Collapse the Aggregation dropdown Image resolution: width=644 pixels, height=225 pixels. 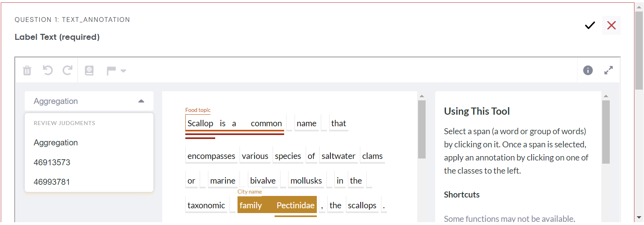[89, 101]
